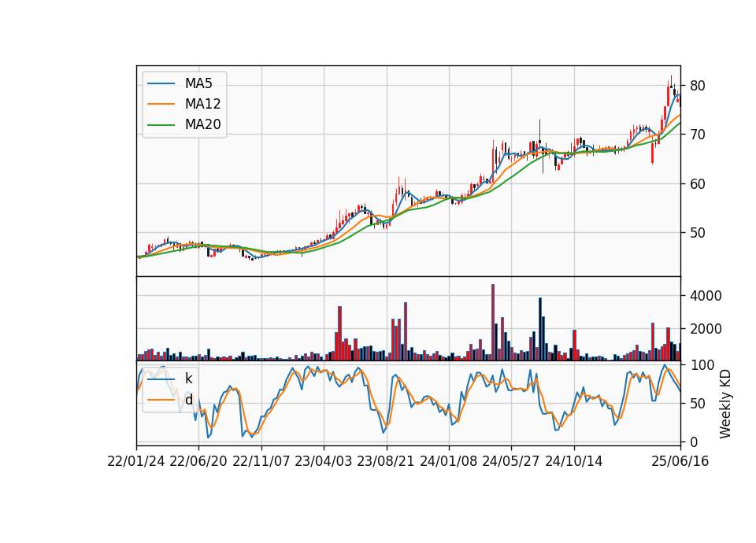Click the 24/01/08 date tick label
This screenshot has height=543, width=756.
448,461
